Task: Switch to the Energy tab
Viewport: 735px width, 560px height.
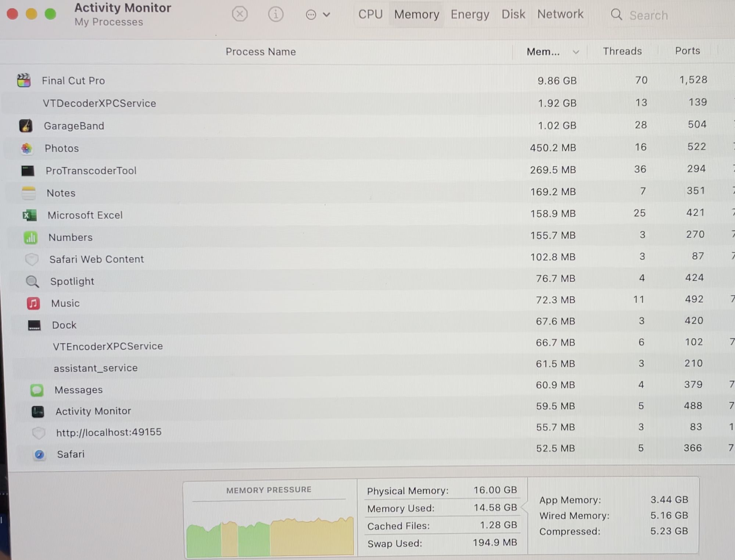Action: [470, 14]
